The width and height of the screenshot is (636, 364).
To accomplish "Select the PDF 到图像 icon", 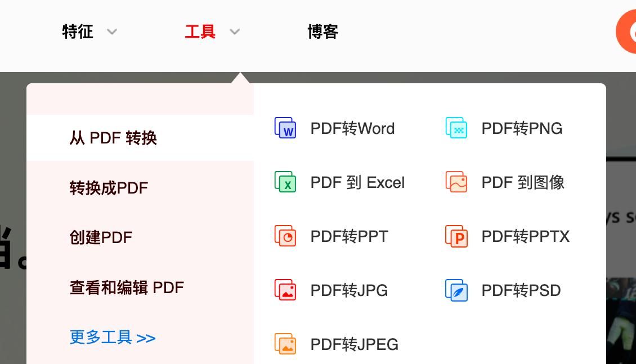I will click(456, 182).
